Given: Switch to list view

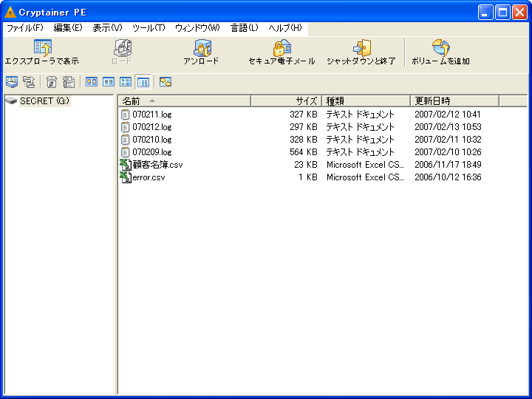Looking at the screenshot, I should point(126,82).
